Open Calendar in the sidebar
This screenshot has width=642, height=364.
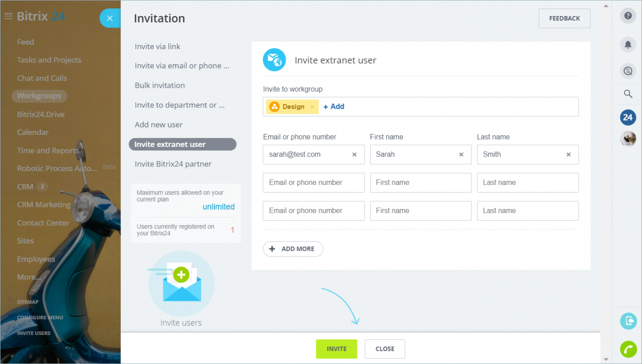point(33,132)
